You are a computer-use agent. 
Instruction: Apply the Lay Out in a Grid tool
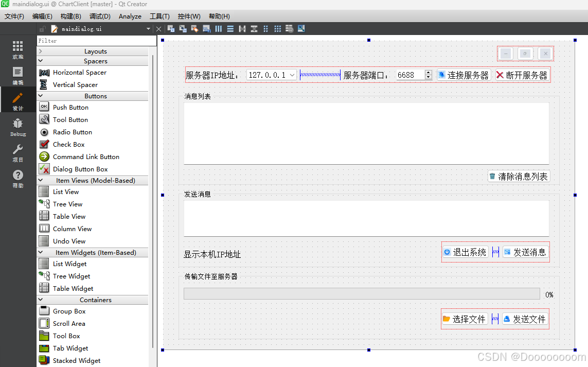click(277, 29)
